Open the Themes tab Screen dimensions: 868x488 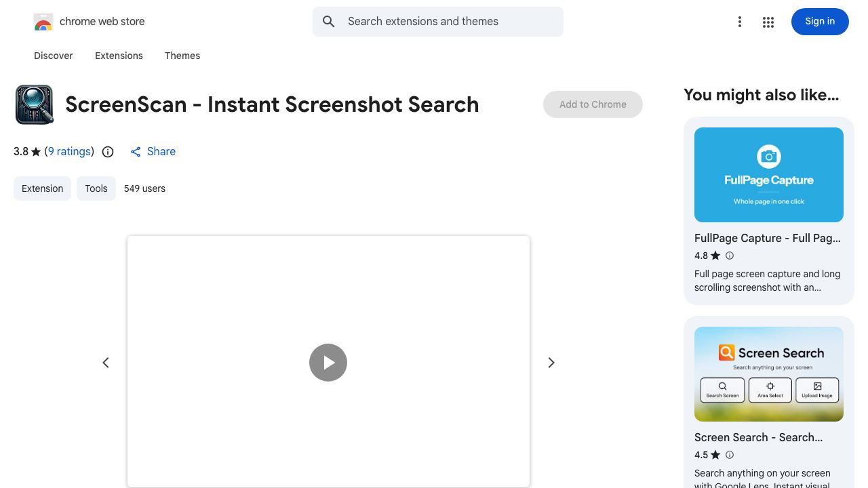point(182,56)
